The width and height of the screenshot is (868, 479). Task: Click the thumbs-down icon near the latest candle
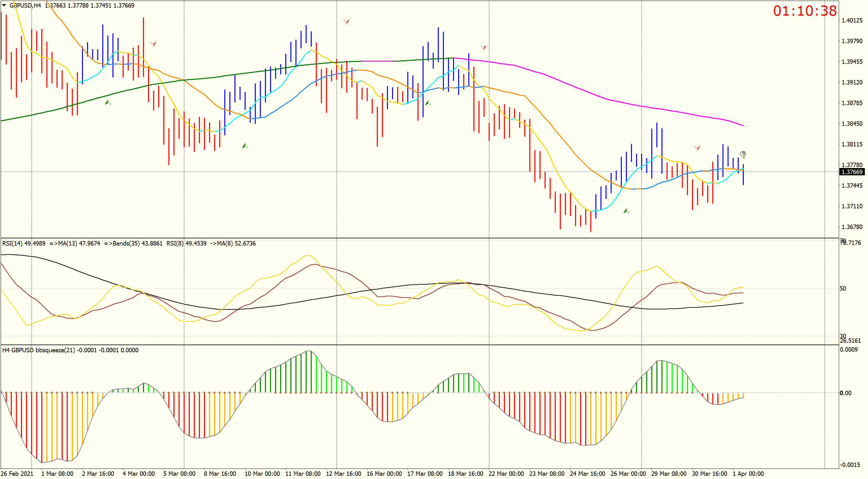pos(743,155)
